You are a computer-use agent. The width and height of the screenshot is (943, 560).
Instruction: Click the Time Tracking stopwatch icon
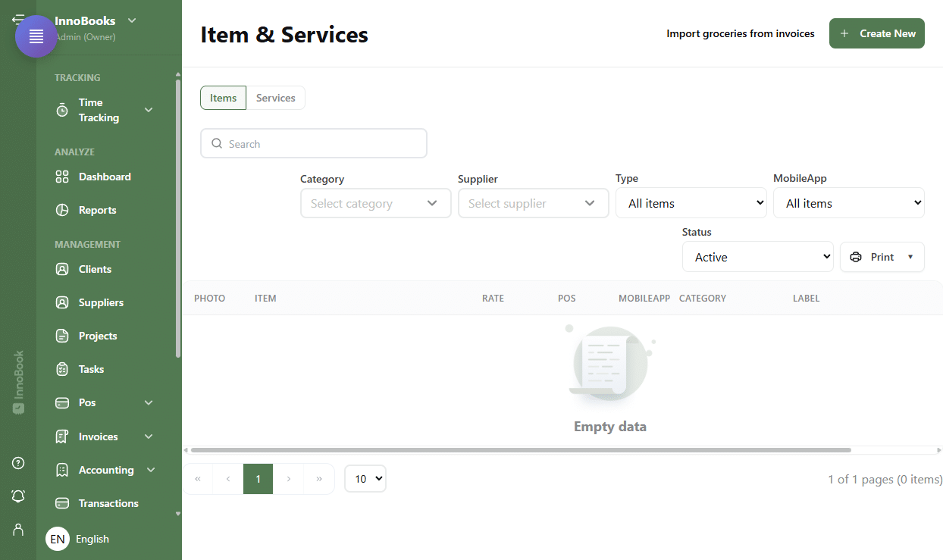point(62,110)
